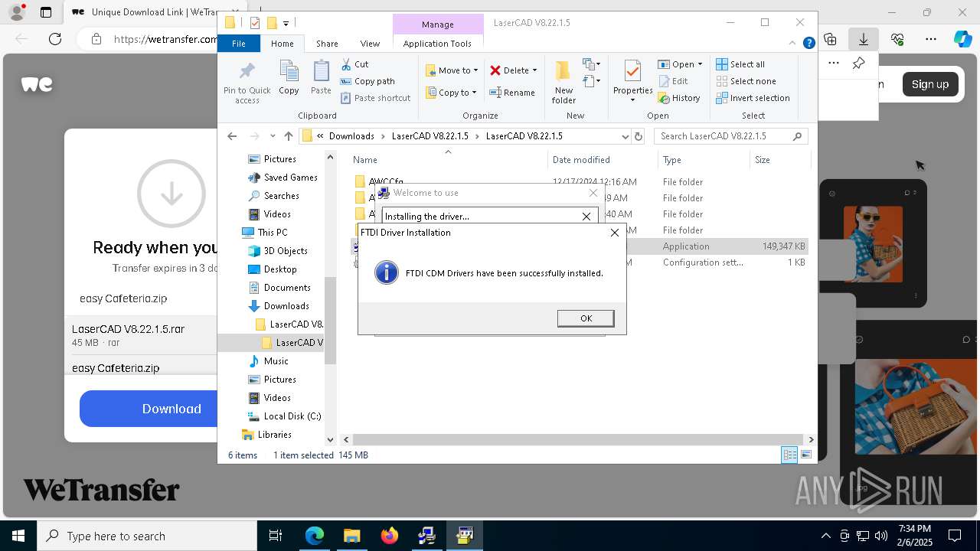The height and width of the screenshot is (551, 980).
Task: Open recent locations dropdown arrow
Action: 273,136
